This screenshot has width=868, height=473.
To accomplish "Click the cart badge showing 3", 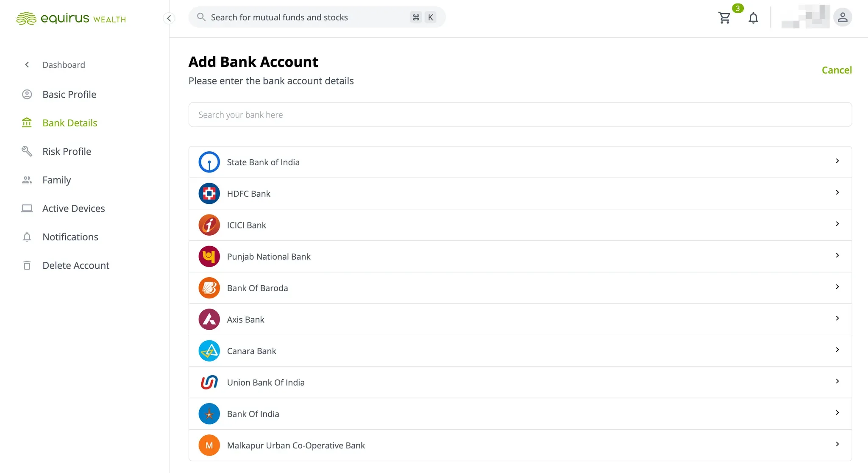I will coord(737,8).
